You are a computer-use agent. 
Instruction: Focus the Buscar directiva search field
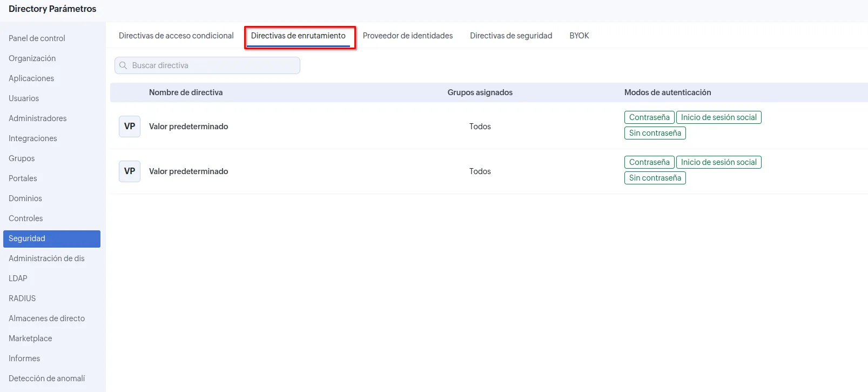[207, 65]
